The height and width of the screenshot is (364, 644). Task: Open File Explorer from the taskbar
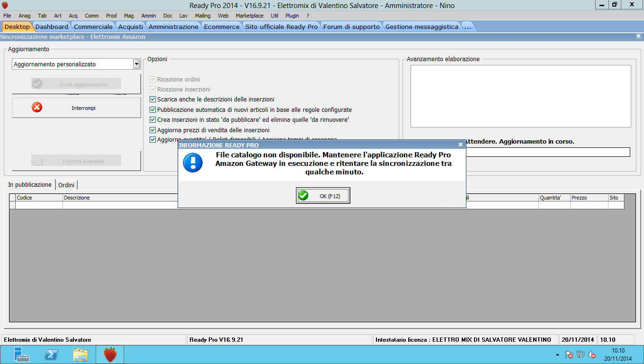(80, 355)
